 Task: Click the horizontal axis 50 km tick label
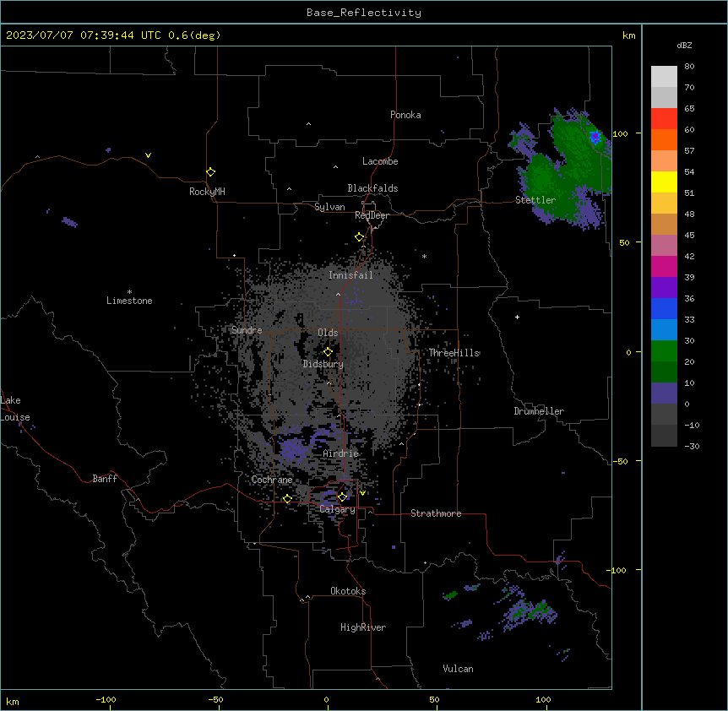point(434,699)
